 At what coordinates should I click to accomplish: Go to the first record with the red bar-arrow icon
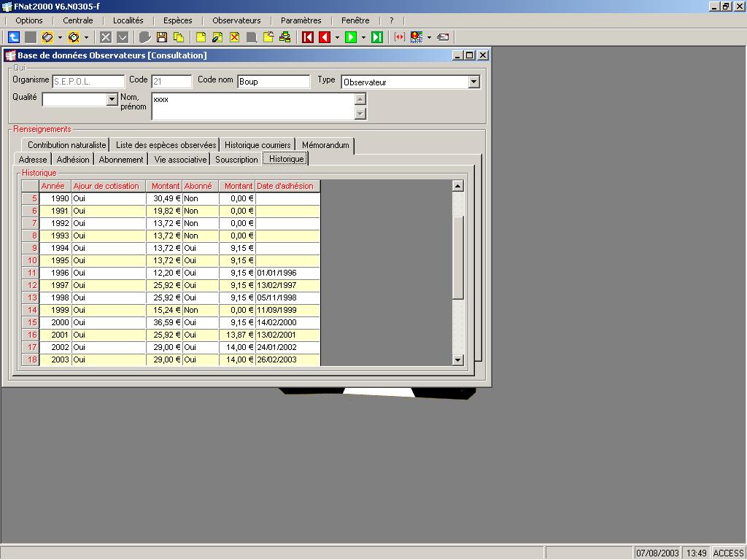click(x=308, y=37)
